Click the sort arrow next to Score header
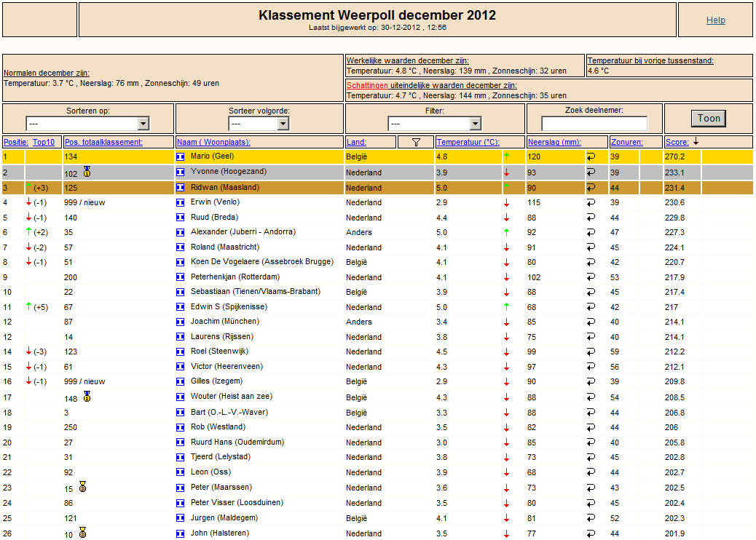 696,142
